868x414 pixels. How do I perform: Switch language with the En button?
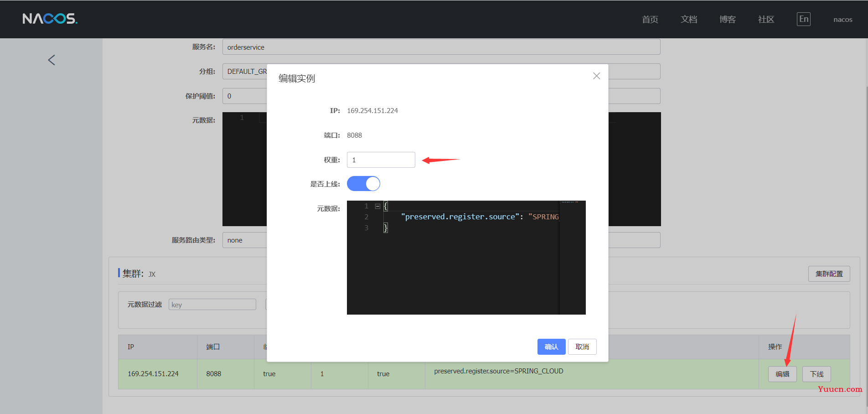coord(804,19)
